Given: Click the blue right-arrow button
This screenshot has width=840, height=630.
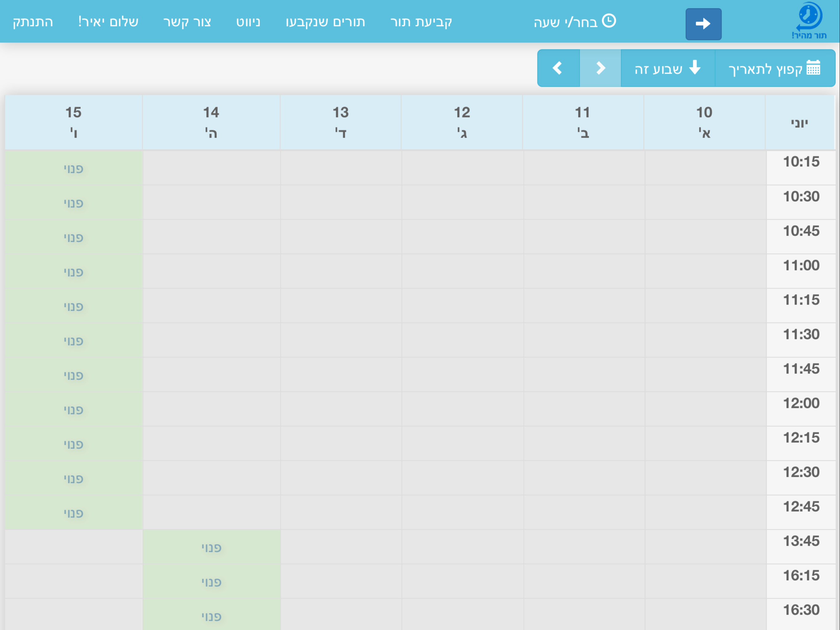Looking at the screenshot, I should click(x=703, y=24).
